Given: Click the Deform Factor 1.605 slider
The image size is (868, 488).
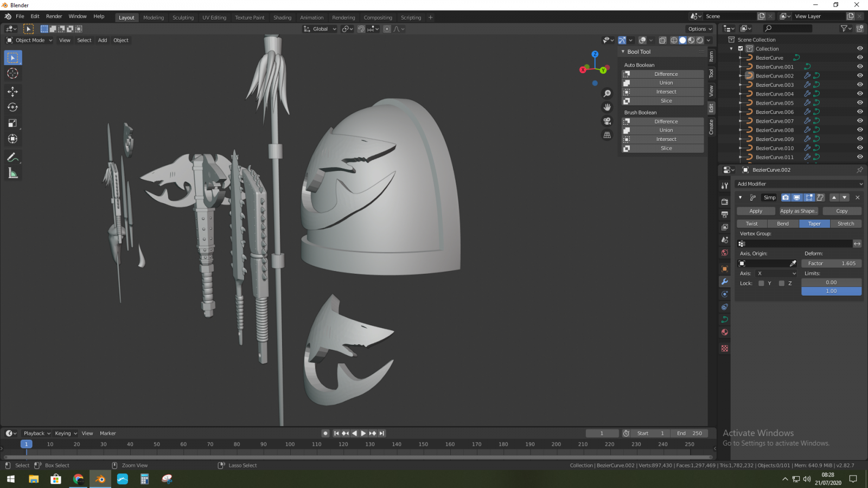Looking at the screenshot, I should (x=832, y=264).
